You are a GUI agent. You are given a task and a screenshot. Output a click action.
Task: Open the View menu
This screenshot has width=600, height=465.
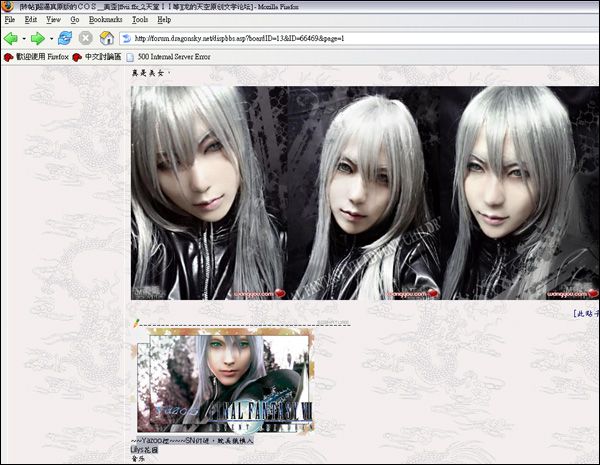point(53,20)
